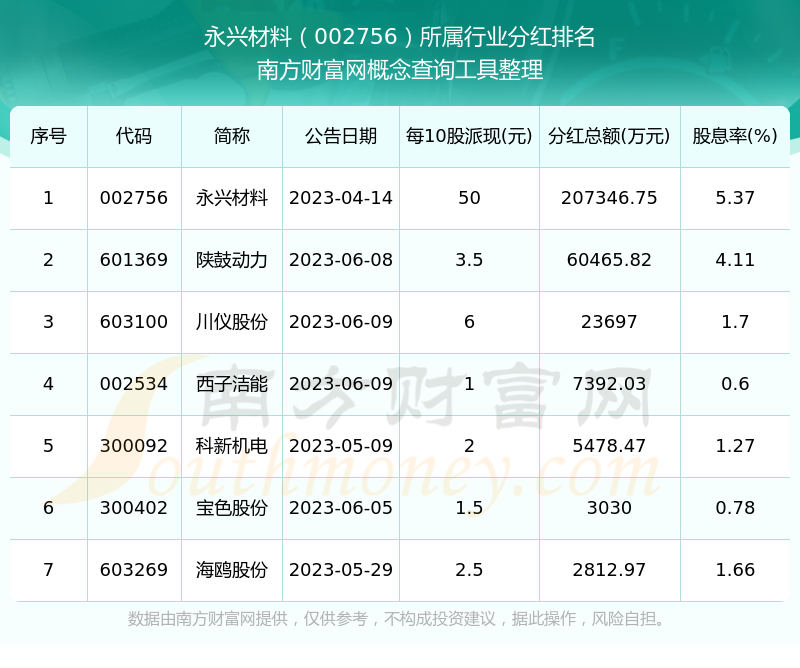Select the 永兴材料 name cell
This screenshot has width=800, height=668.
click(232, 198)
